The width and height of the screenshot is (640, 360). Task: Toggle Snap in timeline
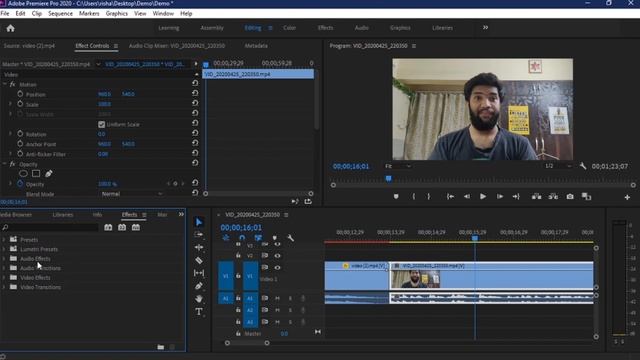[x=242, y=238]
